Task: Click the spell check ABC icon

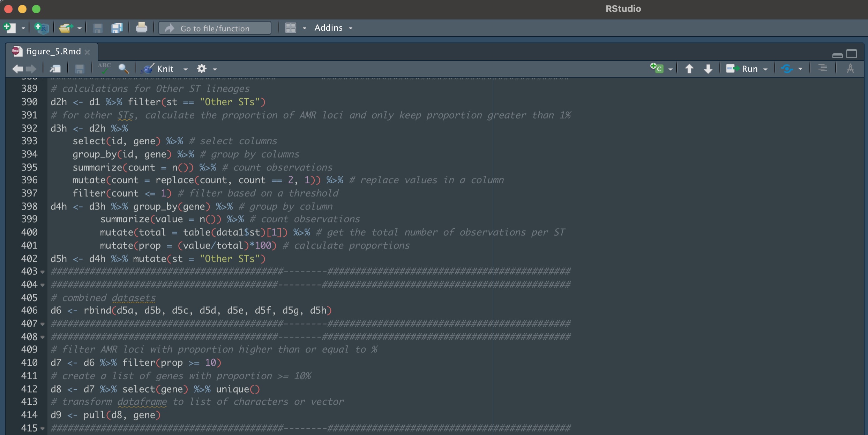Action: tap(104, 68)
